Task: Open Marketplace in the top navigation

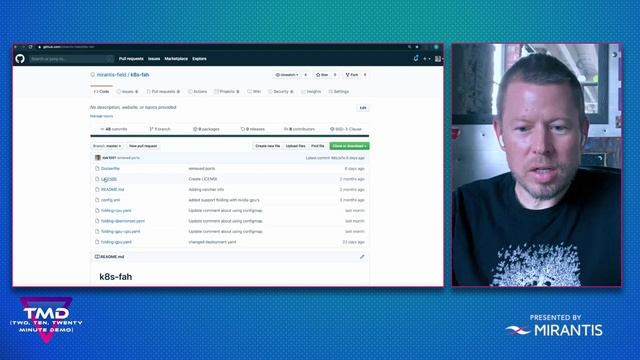Action: 176,59
